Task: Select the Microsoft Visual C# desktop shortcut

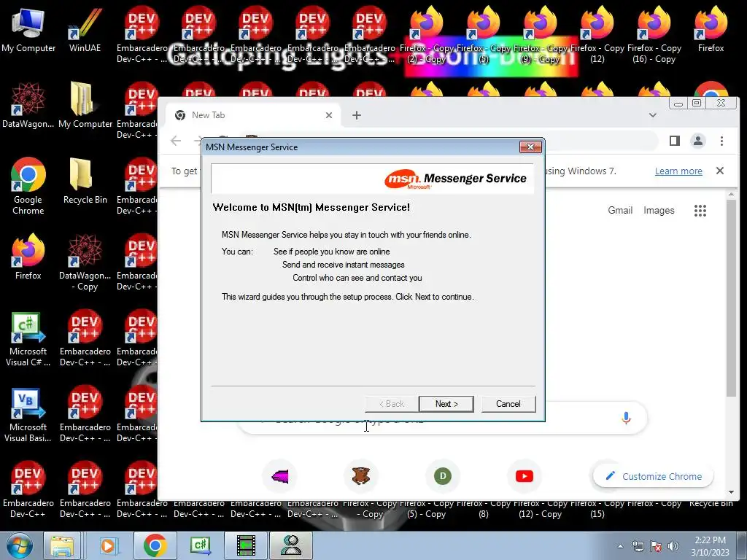Action: click(28, 339)
